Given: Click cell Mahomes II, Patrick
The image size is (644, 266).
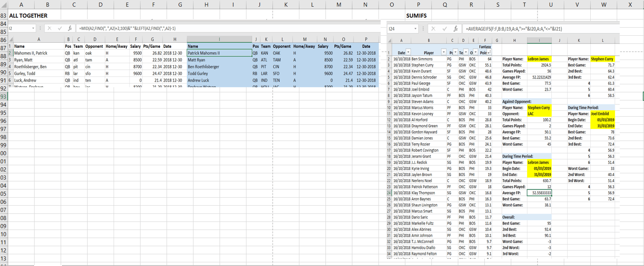Looking at the screenshot, I should pos(39,53).
